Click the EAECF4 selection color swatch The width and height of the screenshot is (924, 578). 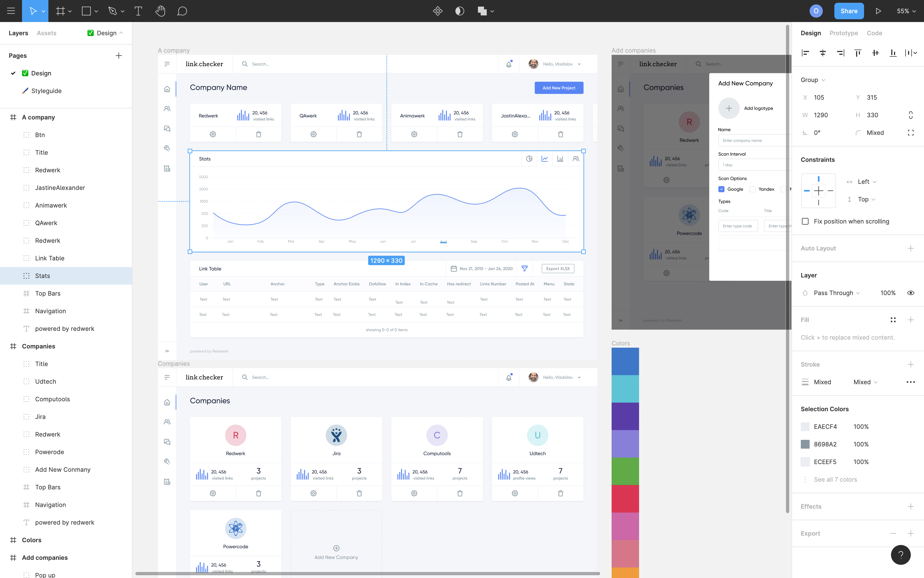click(805, 427)
